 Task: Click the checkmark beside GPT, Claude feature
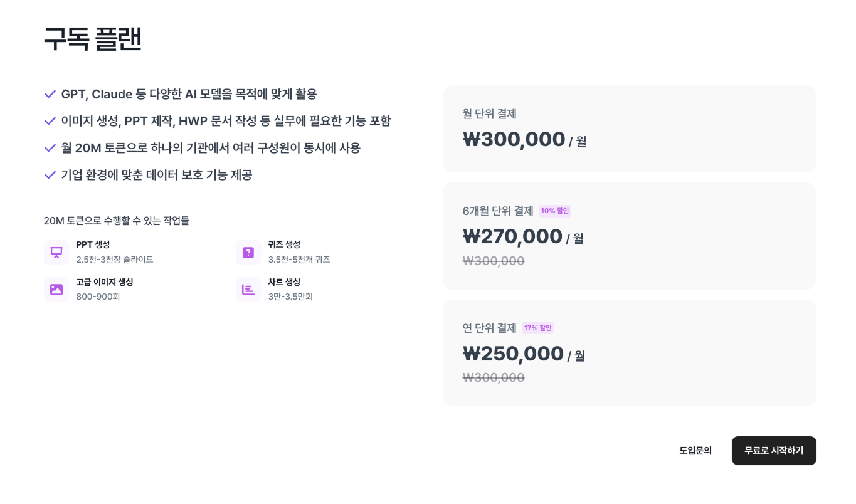click(x=50, y=94)
